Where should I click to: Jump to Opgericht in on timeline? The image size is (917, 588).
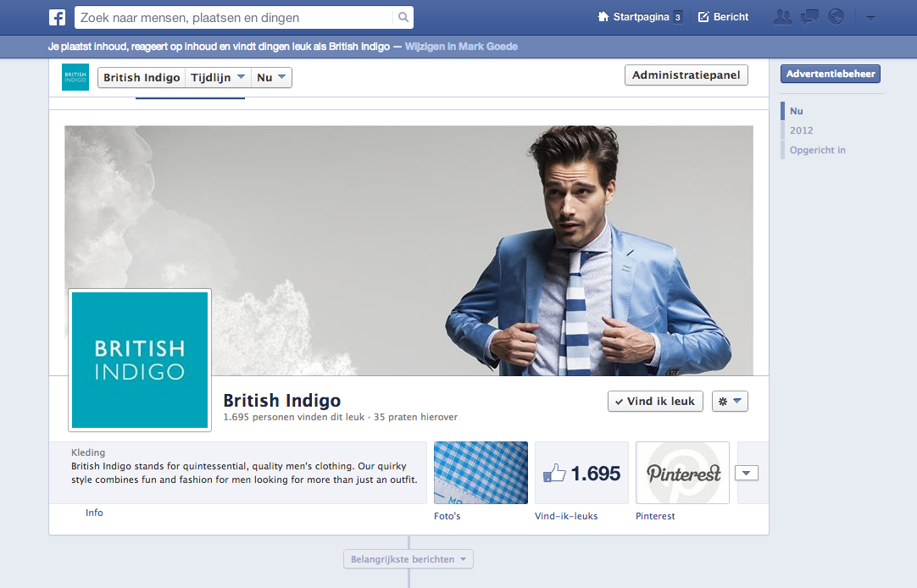pos(818,150)
